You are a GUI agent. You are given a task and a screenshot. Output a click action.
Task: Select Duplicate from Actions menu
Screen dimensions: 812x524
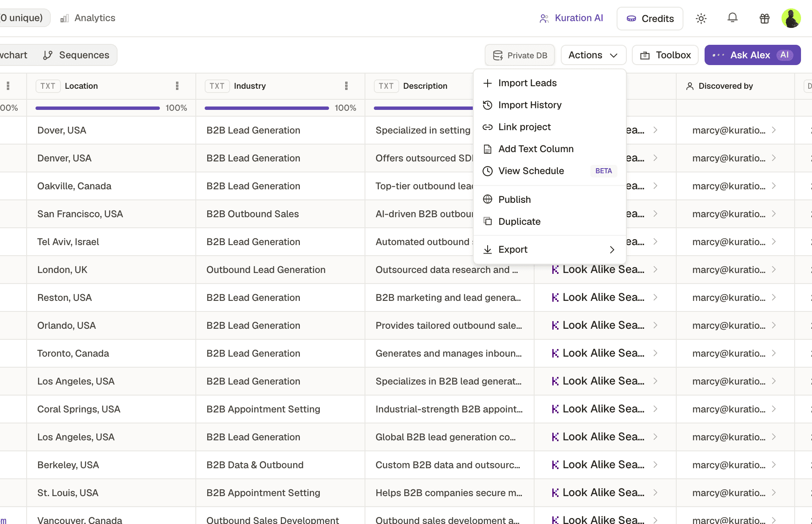click(x=549, y=221)
